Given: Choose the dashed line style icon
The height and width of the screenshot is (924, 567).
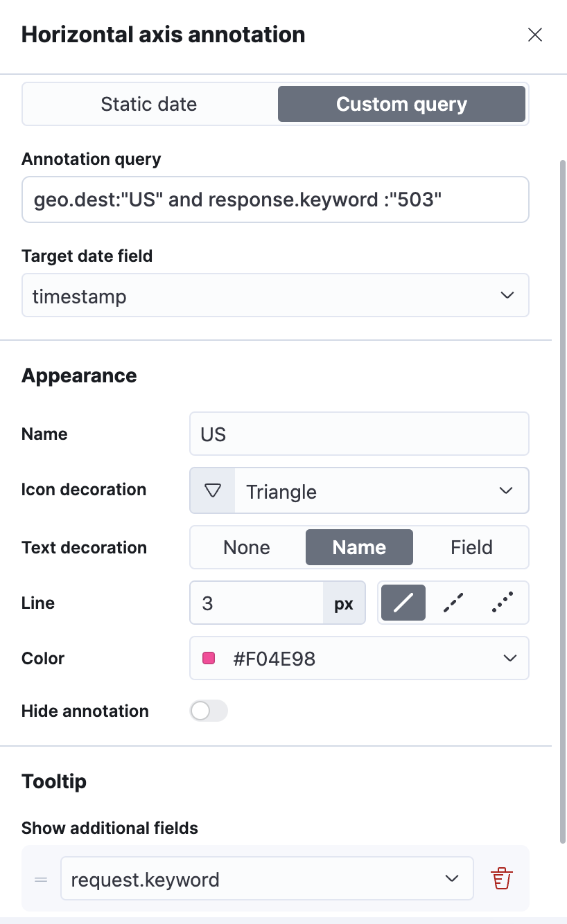Looking at the screenshot, I should tap(453, 603).
